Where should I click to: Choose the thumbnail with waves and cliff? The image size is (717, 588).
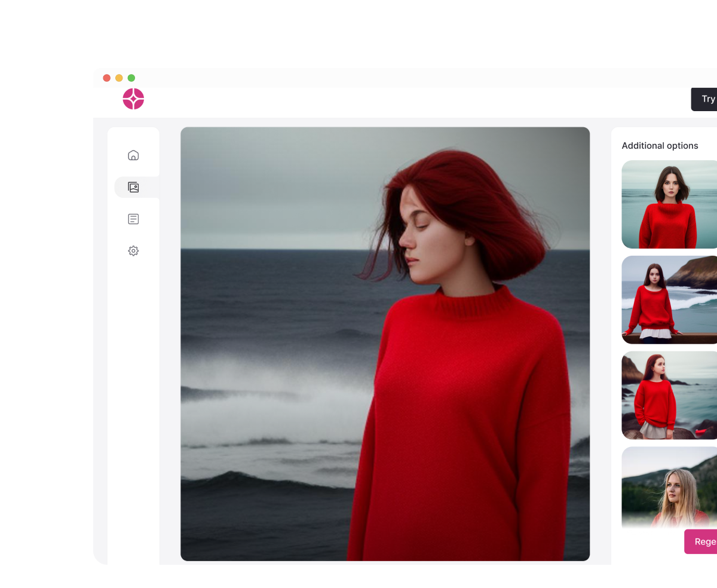(x=669, y=300)
